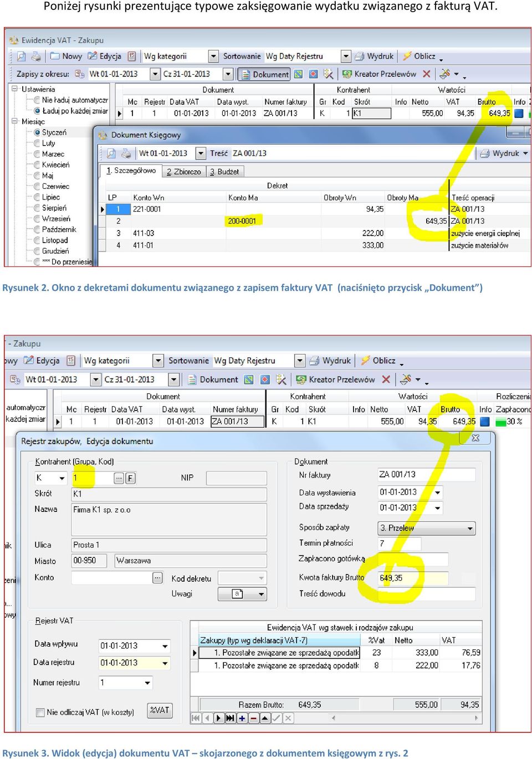Open the wrench settings icon in Rysunek 2 toolbar
This screenshot has height=759, width=532.
tap(444, 73)
